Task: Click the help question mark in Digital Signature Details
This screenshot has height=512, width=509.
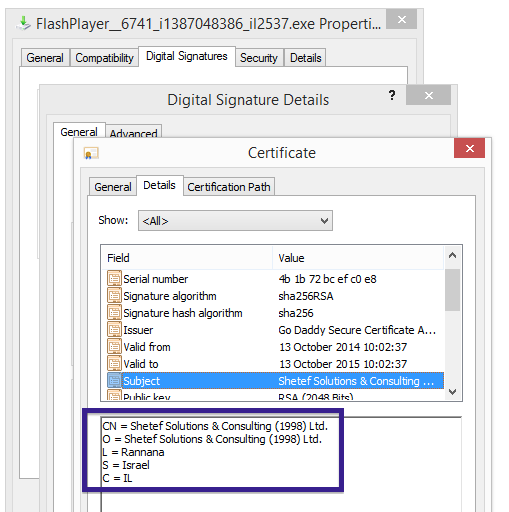Action: 392,96
